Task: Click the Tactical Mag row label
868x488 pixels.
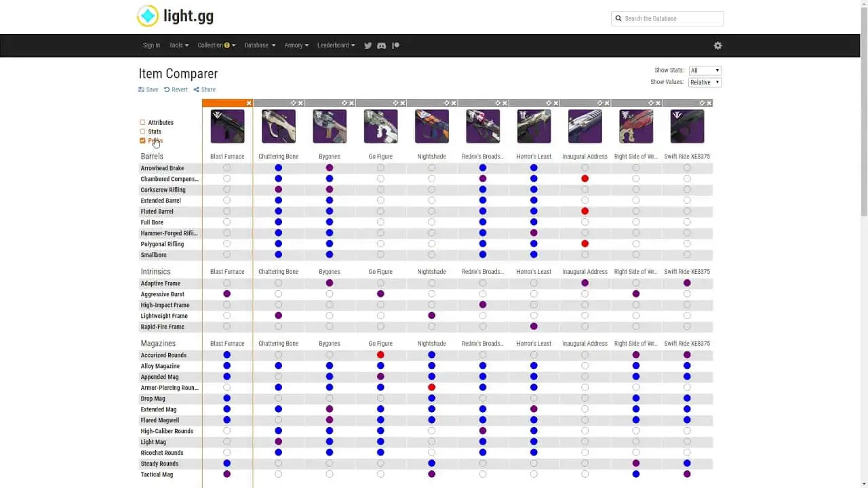Action: coord(157,474)
